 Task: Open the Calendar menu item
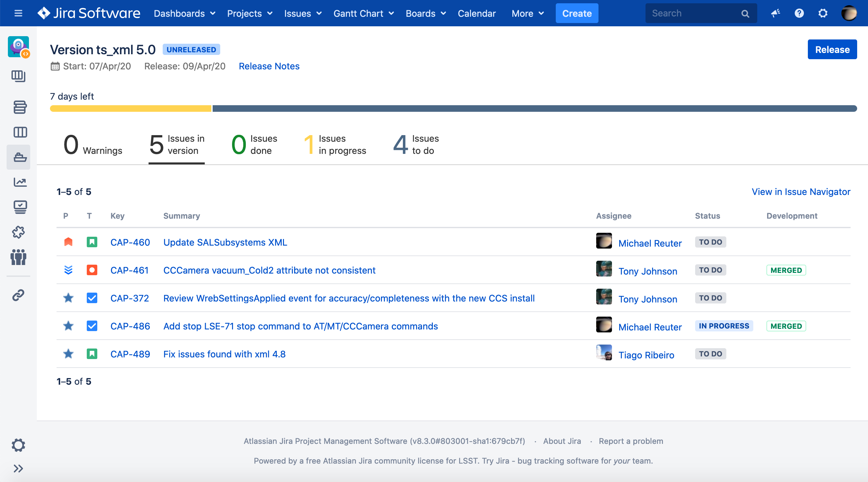point(477,13)
